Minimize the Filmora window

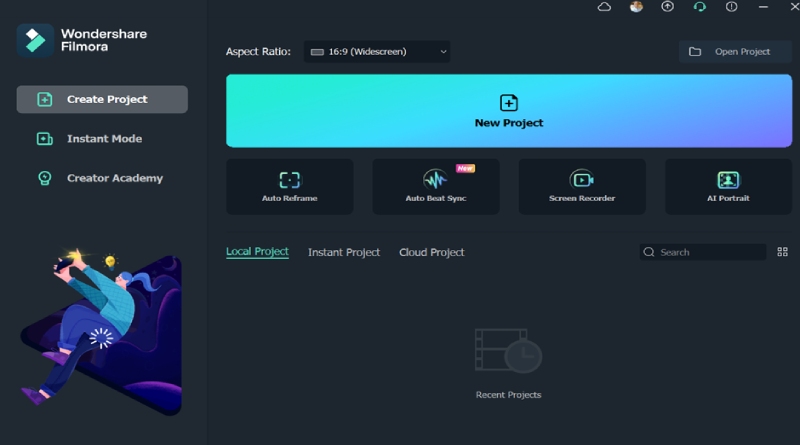(x=763, y=7)
